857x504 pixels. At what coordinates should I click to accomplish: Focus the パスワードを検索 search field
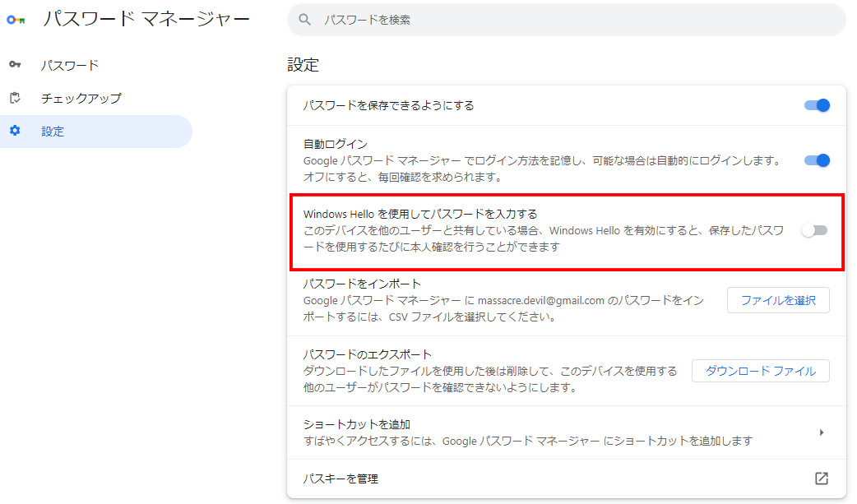coord(567,20)
